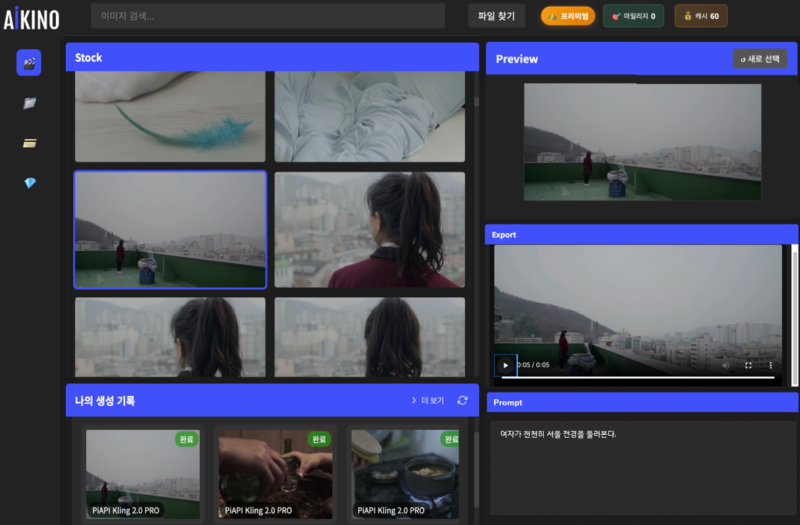
Task: Open video player more options menu
Action: pos(770,365)
